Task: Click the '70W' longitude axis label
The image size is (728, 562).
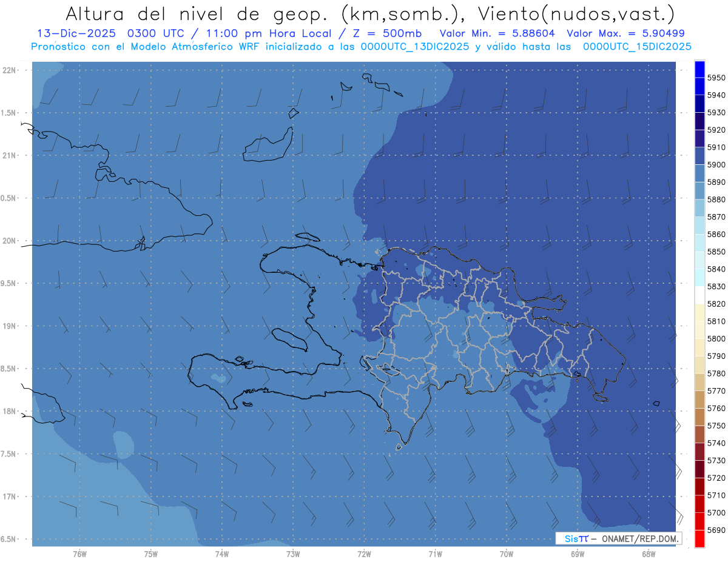Action: point(507,554)
